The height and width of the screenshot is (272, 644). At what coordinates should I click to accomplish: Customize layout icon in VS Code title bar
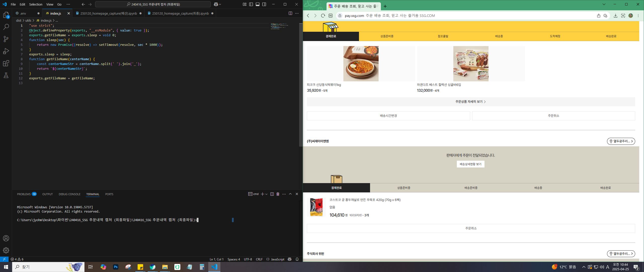point(245,4)
